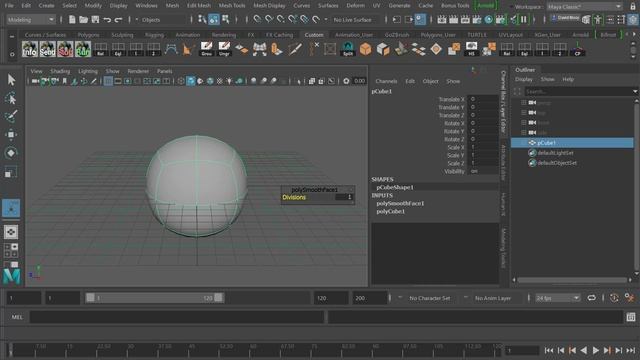This screenshot has width=640, height=360.
Task: Switch to the Sculpting shelf tab
Action: (122, 35)
